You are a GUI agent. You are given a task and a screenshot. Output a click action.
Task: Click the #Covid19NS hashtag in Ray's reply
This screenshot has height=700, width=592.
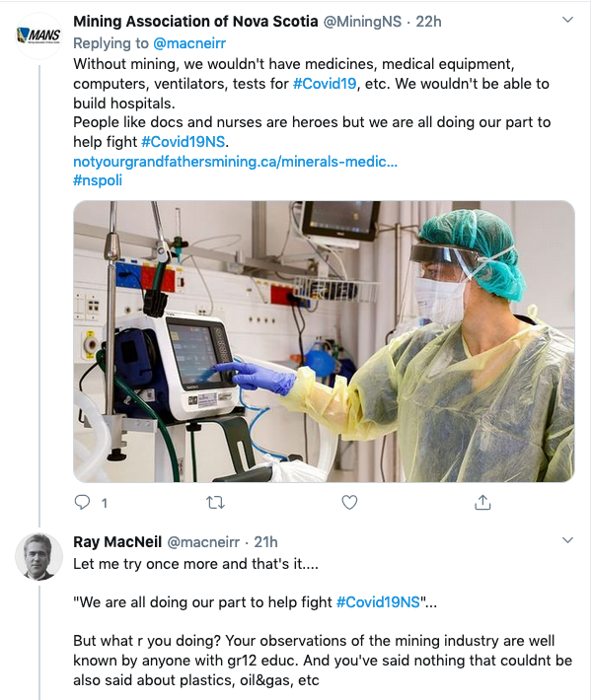tap(378, 601)
